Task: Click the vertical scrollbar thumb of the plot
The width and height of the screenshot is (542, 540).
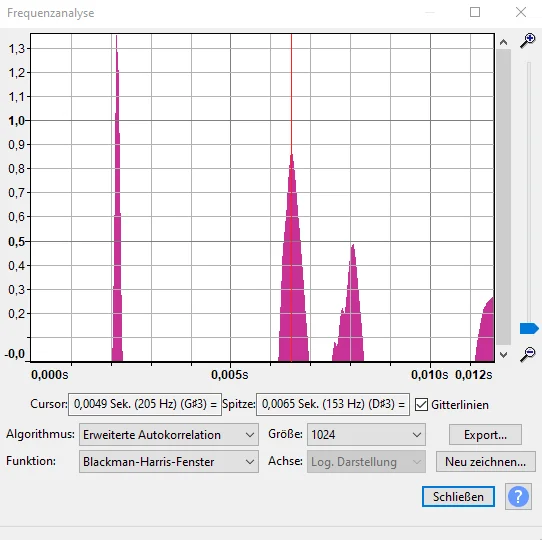Action: coord(503,197)
